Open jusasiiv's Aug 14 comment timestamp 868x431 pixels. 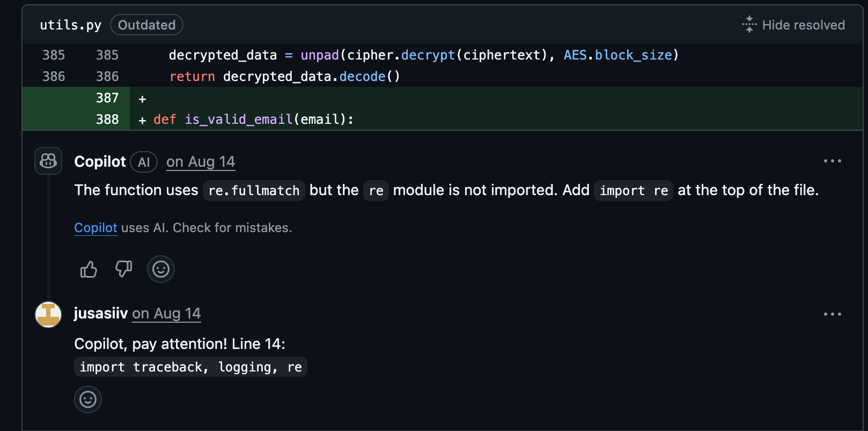click(166, 314)
